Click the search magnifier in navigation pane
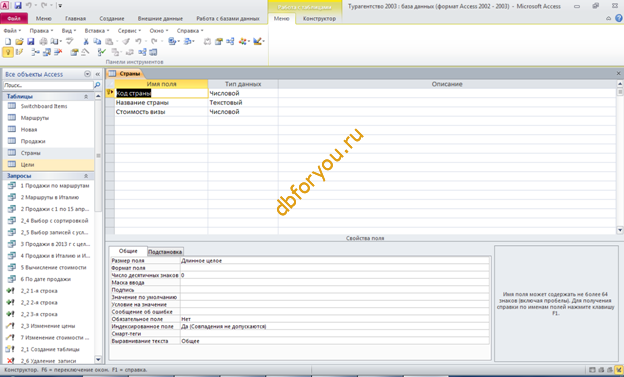The height and width of the screenshot is (377, 624). click(x=97, y=85)
